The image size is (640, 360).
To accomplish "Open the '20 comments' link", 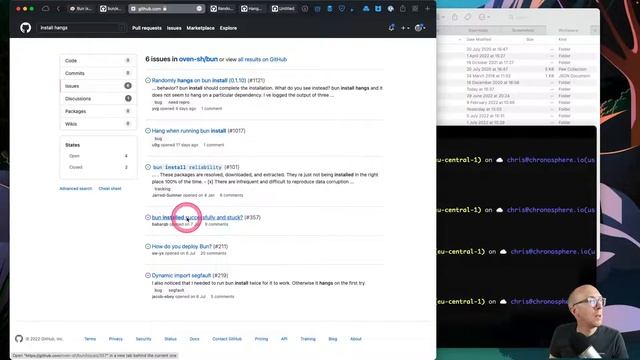I will point(213,253).
